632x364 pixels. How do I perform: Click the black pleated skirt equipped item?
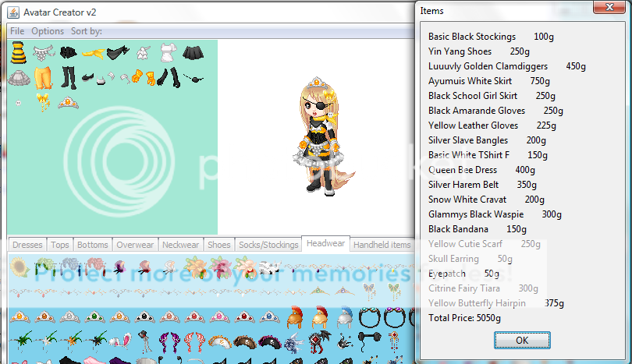[x=193, y=53]
